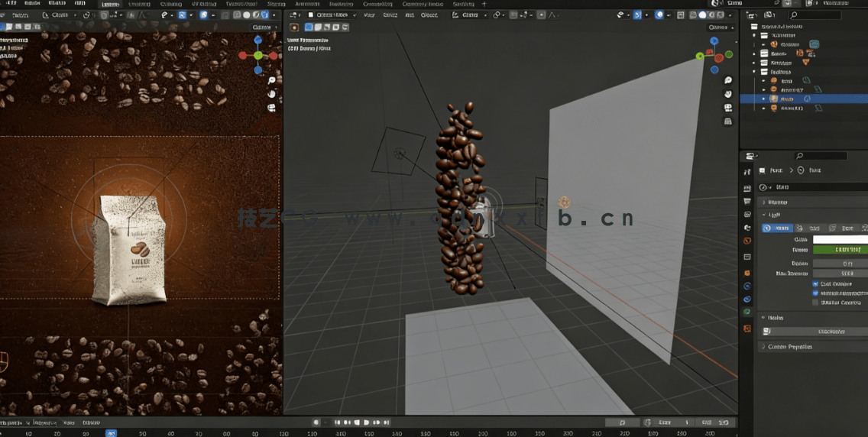The height and width of the screenshot is (437, 868).
Task: Toggle perspective/orthographic grid icon in right viewport
Action: tap(728, 121)
